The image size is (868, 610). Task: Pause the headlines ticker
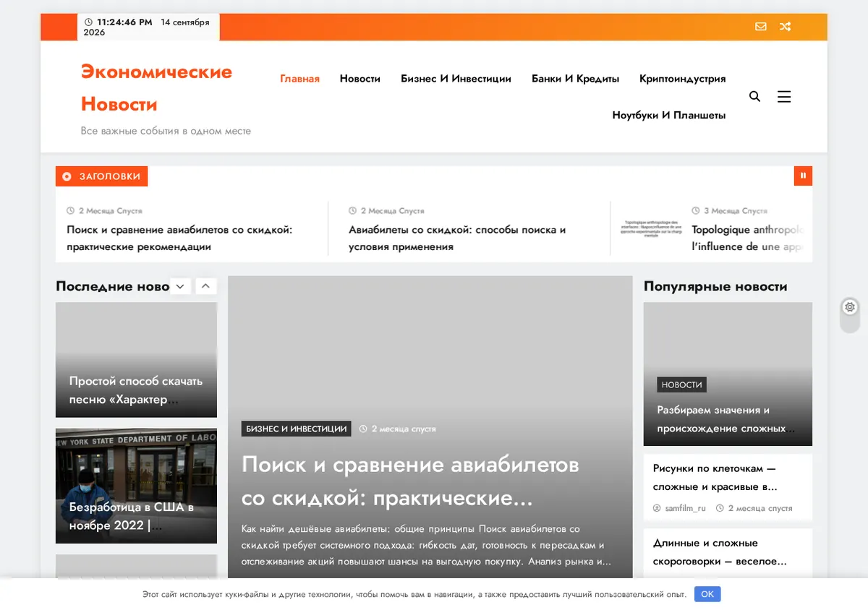(803, 176)
